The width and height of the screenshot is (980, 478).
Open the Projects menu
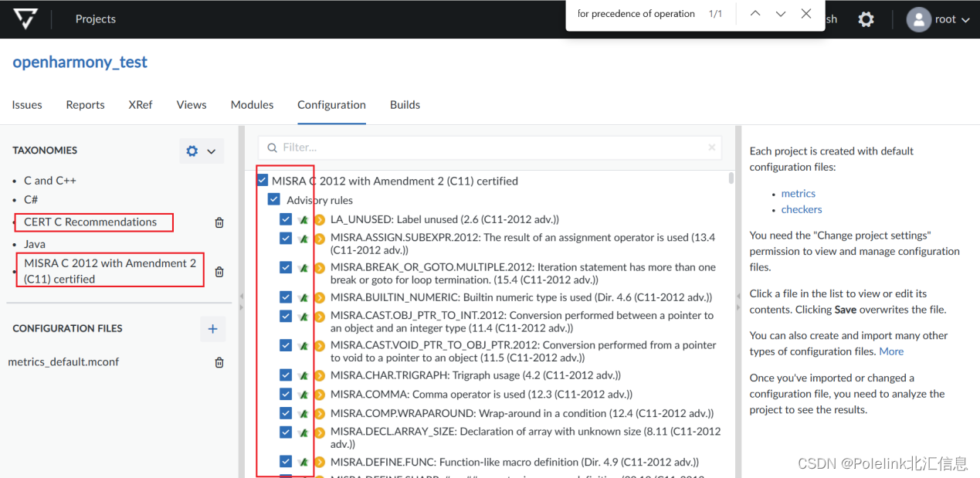coord(96,19)
